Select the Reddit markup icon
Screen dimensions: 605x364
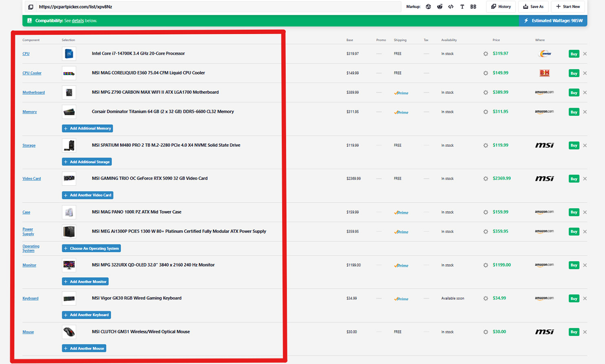coord(439,7)
